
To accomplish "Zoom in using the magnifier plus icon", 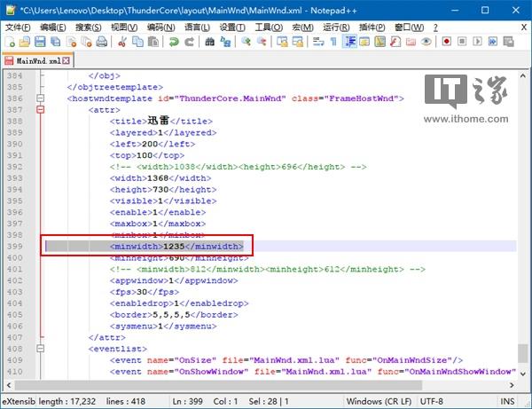I will tap(246, 42).
